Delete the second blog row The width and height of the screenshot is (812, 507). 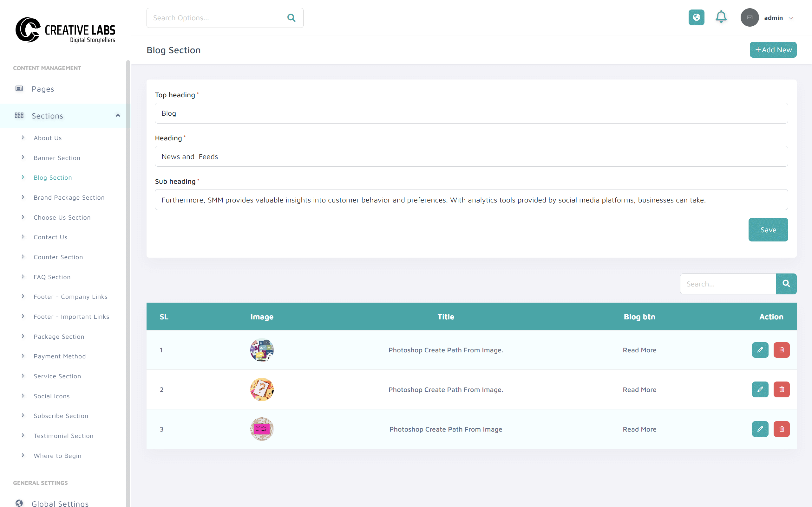point(782,389)
